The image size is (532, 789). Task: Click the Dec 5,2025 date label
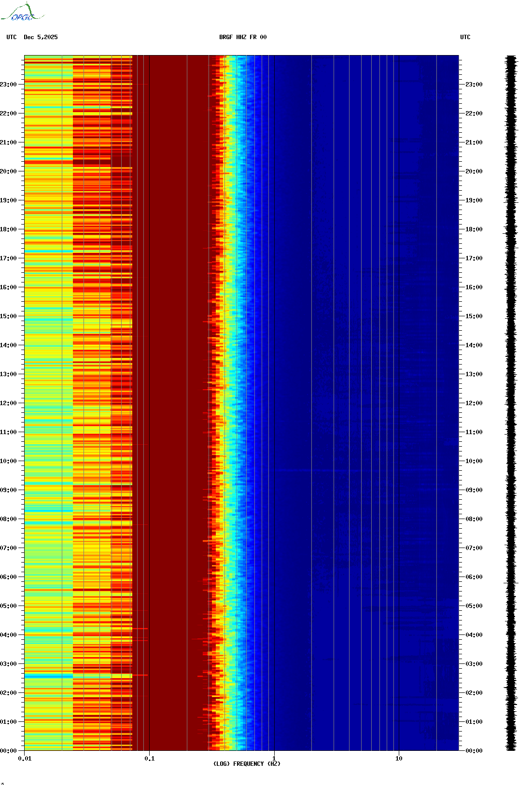pos(41,37)
